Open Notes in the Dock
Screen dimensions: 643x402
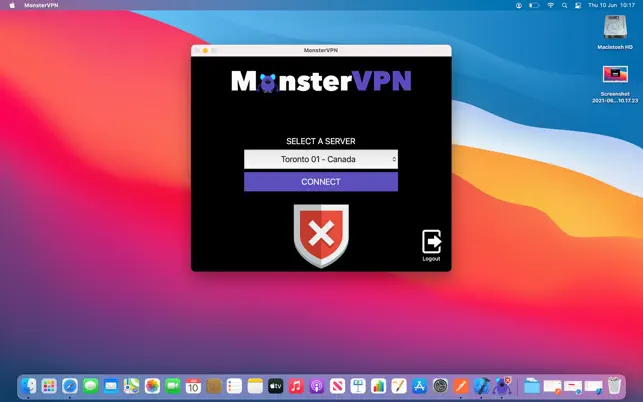255,386
